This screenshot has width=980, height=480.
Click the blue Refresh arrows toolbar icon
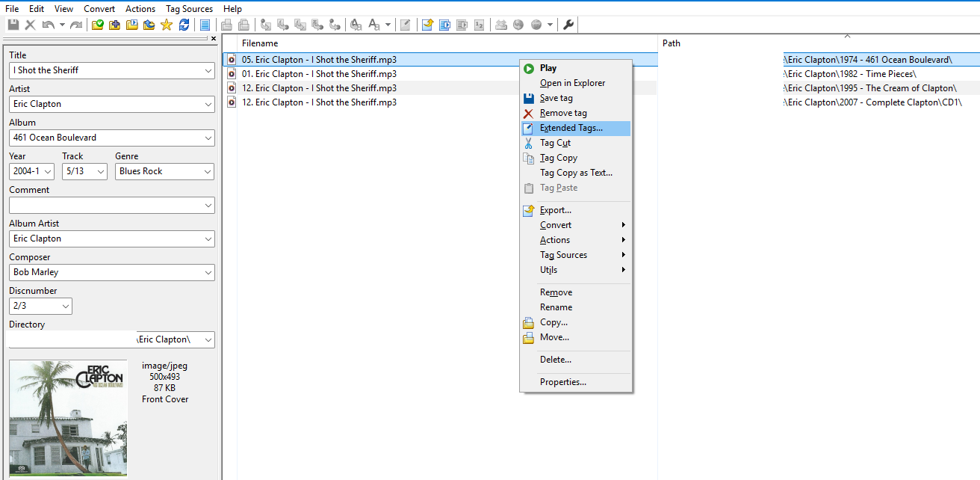coord(184,25)
